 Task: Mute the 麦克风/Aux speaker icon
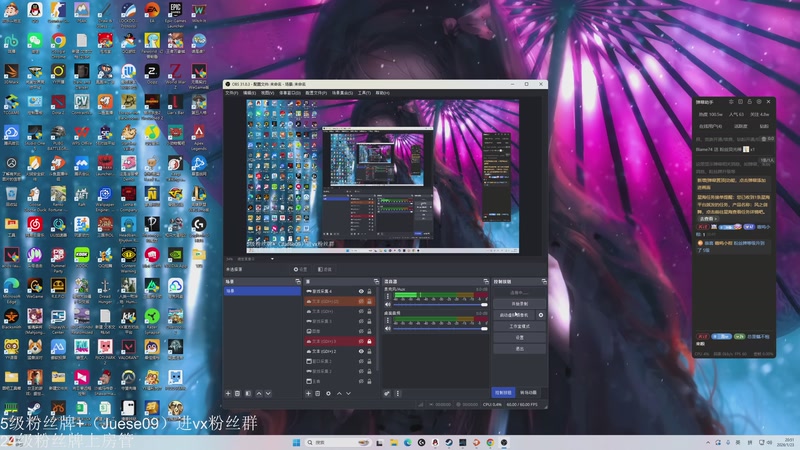388,305
